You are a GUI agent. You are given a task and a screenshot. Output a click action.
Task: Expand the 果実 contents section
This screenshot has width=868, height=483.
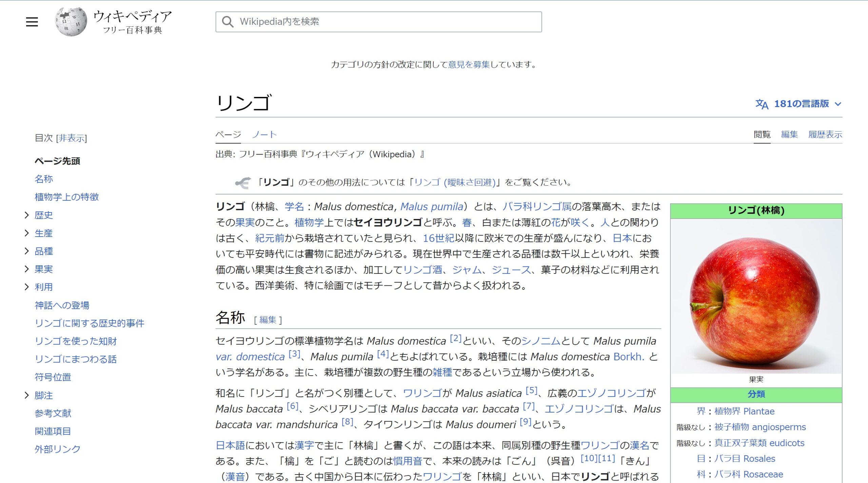tap(27, 269)
